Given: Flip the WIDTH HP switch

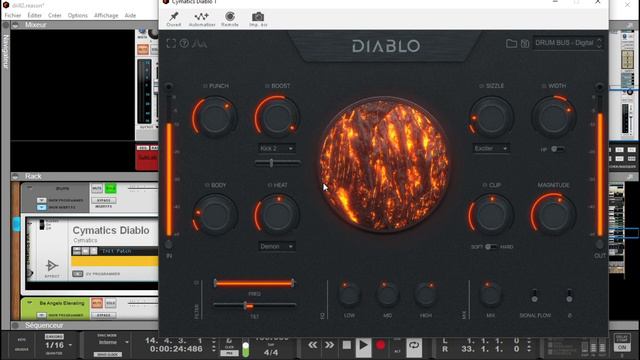Looking at the screenshot, I should click(x=558, y=149).
